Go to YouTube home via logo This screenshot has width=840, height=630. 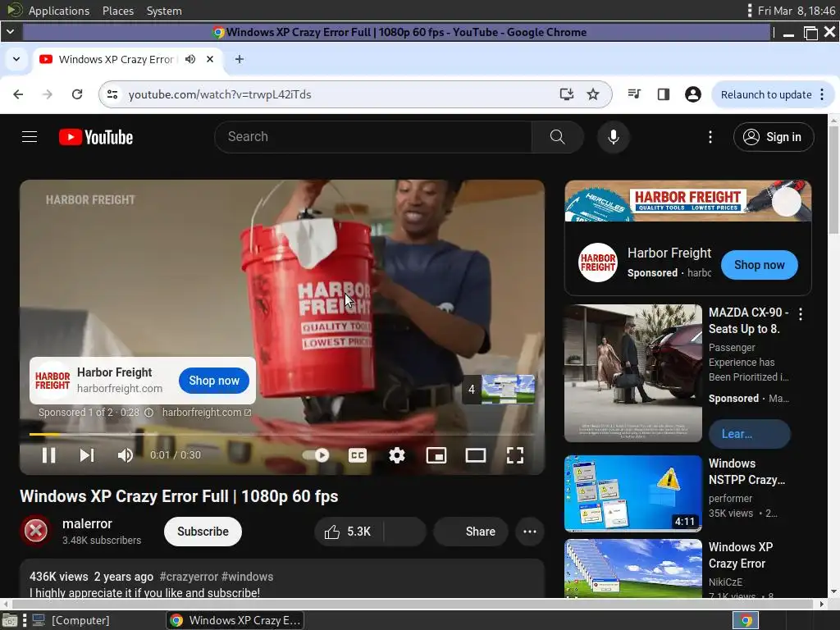tap(96, 137)
